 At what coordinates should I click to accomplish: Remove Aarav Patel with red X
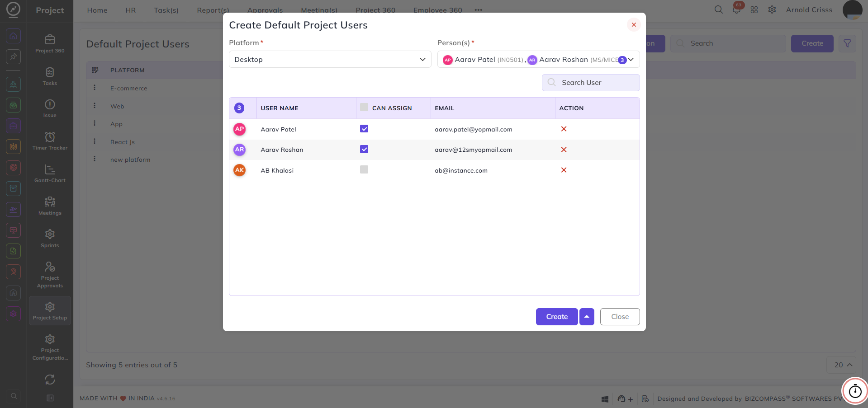(564, 129)
